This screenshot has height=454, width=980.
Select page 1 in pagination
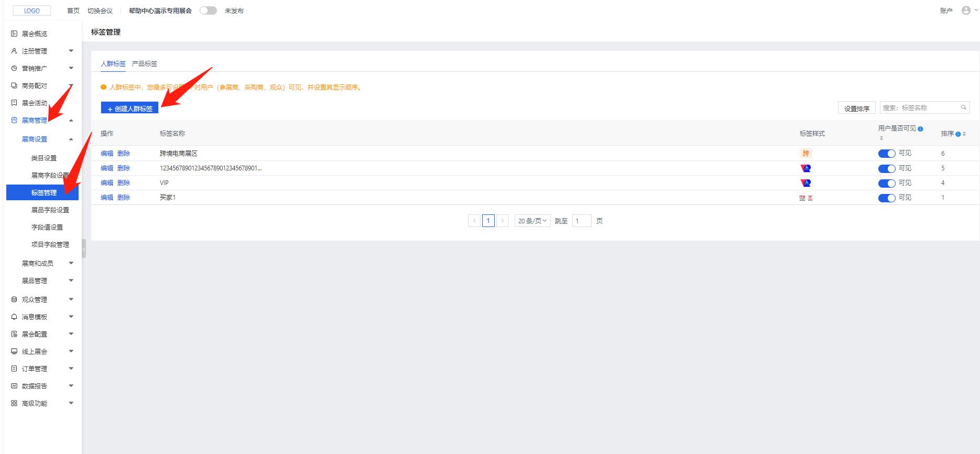pyautogui.click(x=488, y=221)
